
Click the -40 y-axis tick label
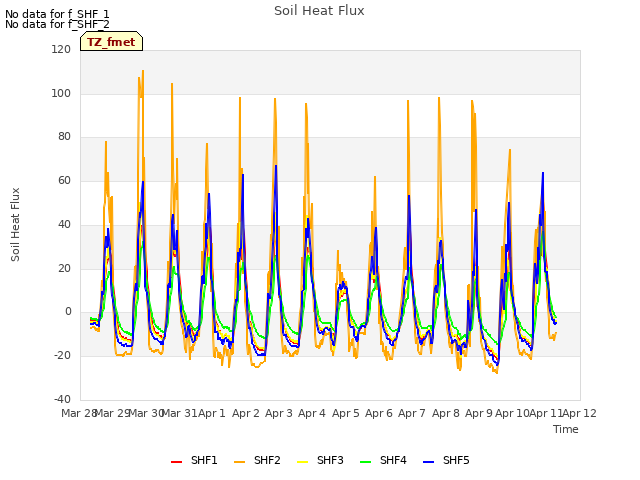(62, 400)
